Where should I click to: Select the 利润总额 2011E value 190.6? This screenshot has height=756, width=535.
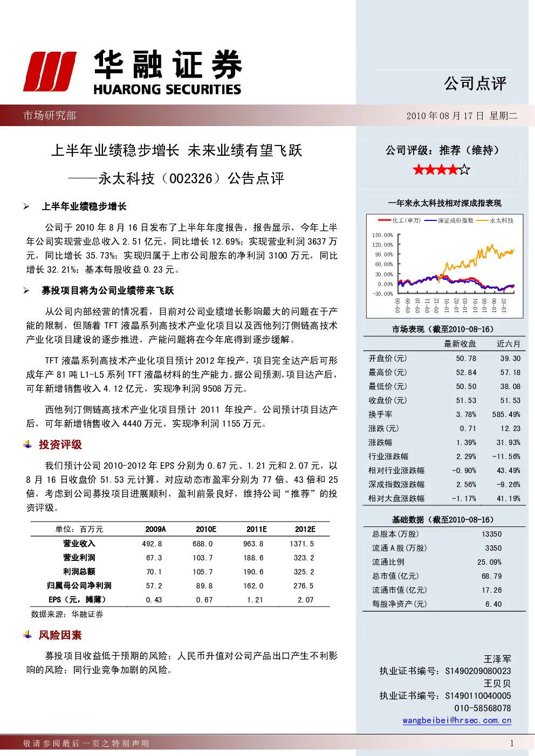253,572
